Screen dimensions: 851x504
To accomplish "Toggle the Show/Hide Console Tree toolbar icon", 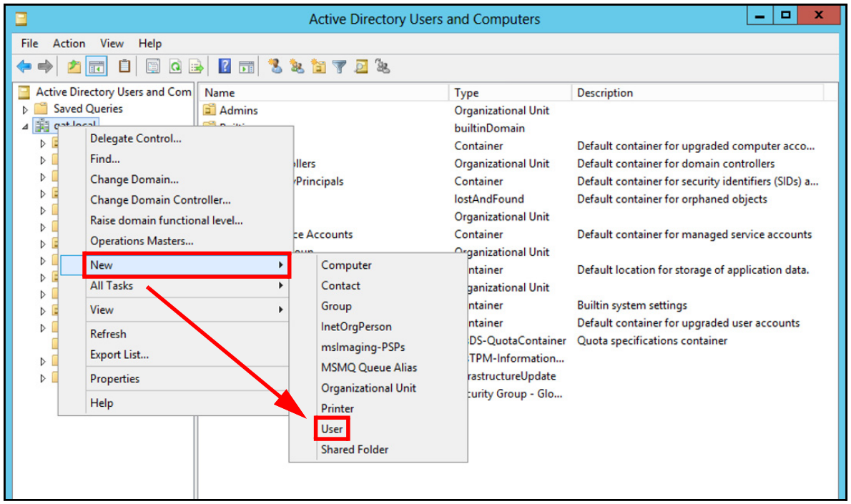I will pos(97,66).
